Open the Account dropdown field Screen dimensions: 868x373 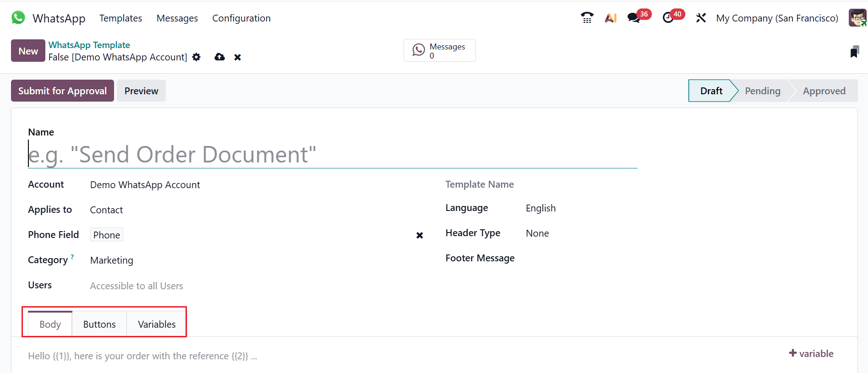(257, 185)
